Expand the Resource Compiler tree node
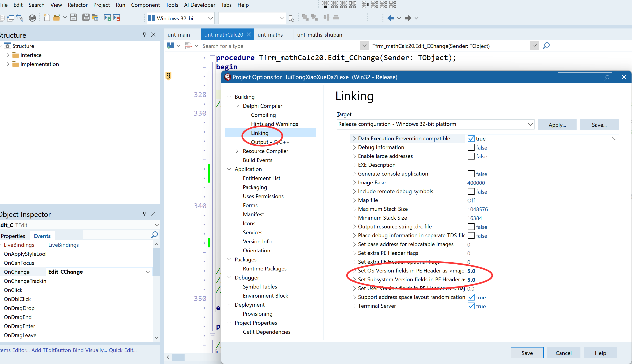The height and width of the screenshot is (364, 632). pyautogui.click(x=237, y=151)
